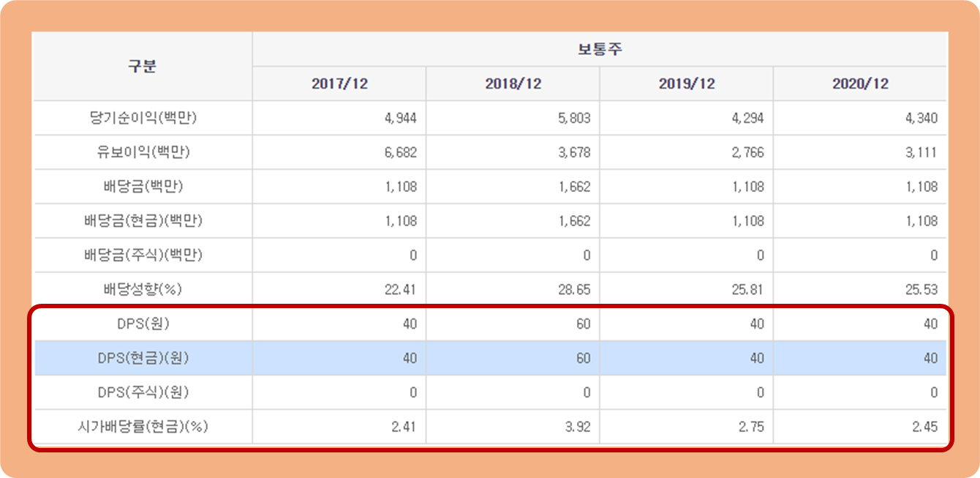Screen dimensions: 980x478
Task: Click DPS(원) value 40 under 2017/12
Action: (410, 324)
